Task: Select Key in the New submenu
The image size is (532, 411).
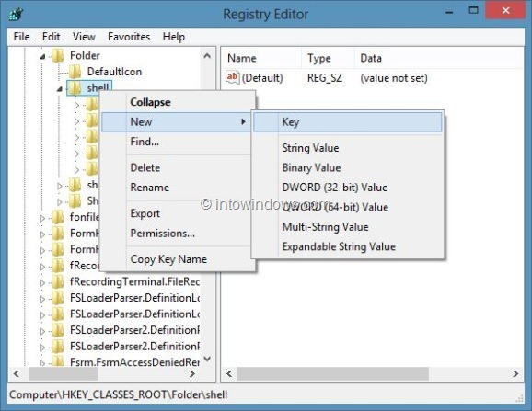Action: click(348, 122)
